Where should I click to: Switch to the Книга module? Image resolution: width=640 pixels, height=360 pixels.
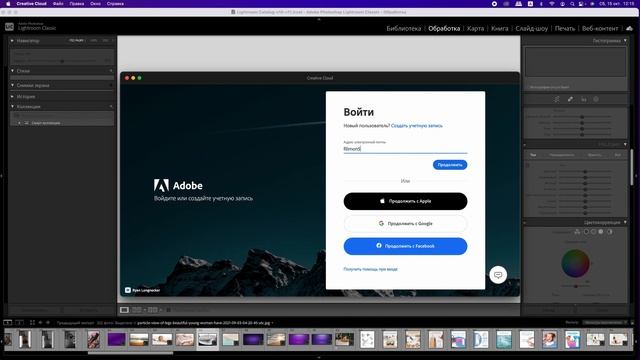click(x=500, y=29)
